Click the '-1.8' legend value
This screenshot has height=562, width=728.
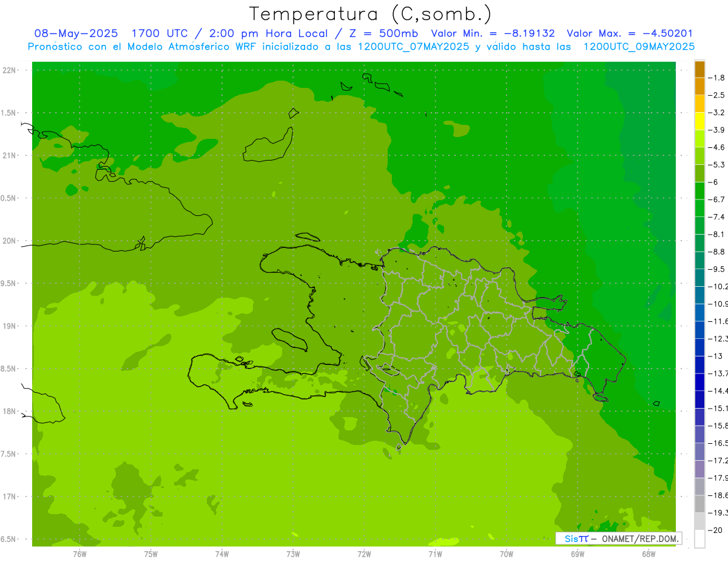(x=717, y=78)
